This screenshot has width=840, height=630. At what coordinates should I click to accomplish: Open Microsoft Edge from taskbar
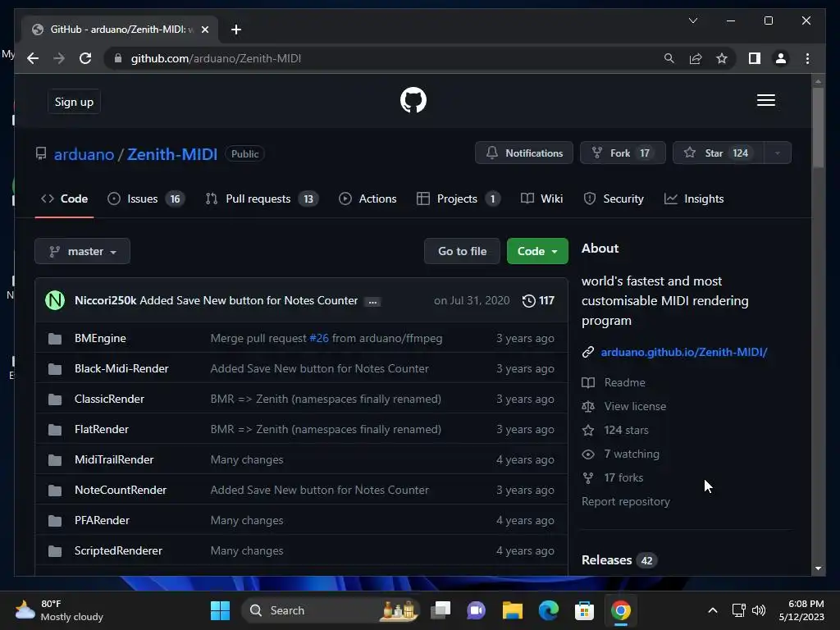click(549, 610)
